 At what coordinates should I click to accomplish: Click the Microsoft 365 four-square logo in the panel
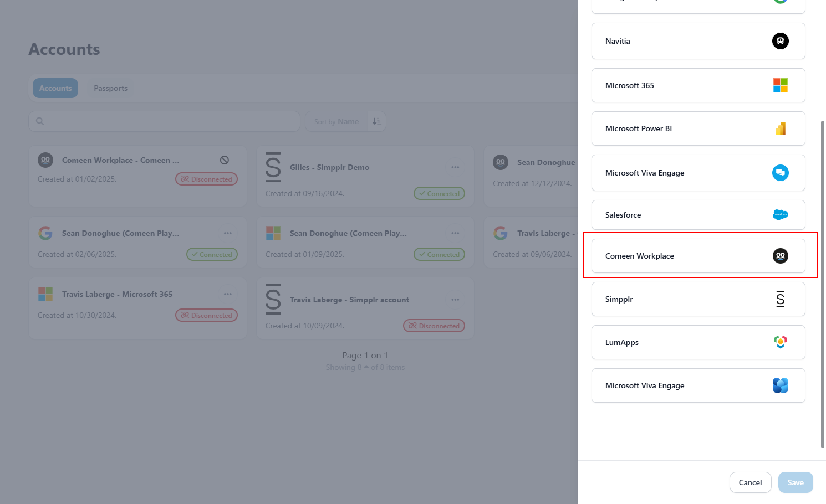[x=781, y=85]
